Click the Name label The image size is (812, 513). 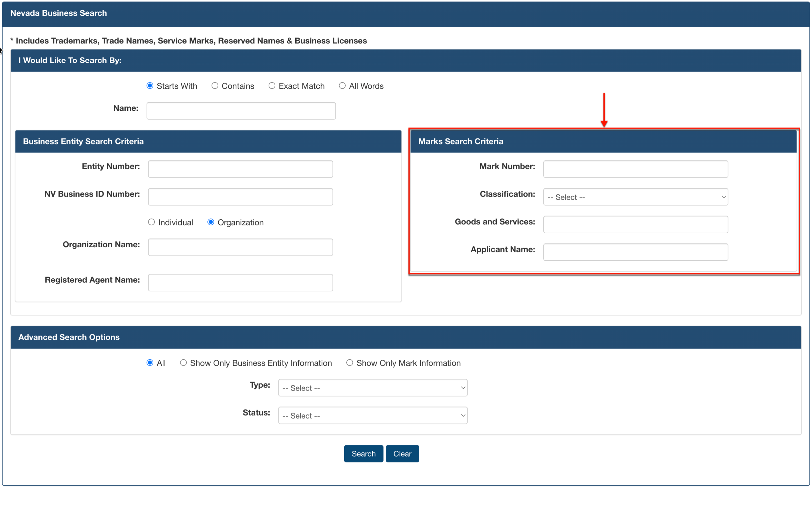(x=126, y=108)
